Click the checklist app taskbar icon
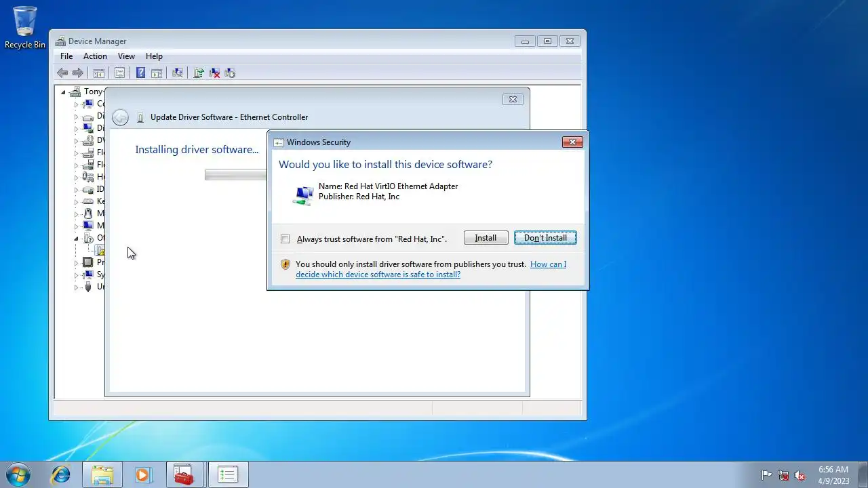 (228, 475)
